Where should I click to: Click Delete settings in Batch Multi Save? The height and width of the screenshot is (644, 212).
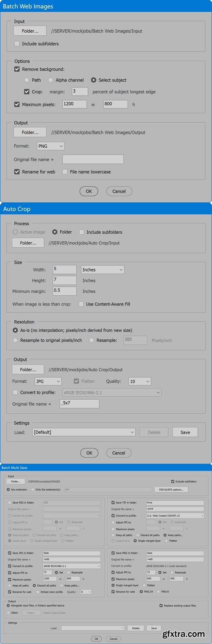(136, 628)
